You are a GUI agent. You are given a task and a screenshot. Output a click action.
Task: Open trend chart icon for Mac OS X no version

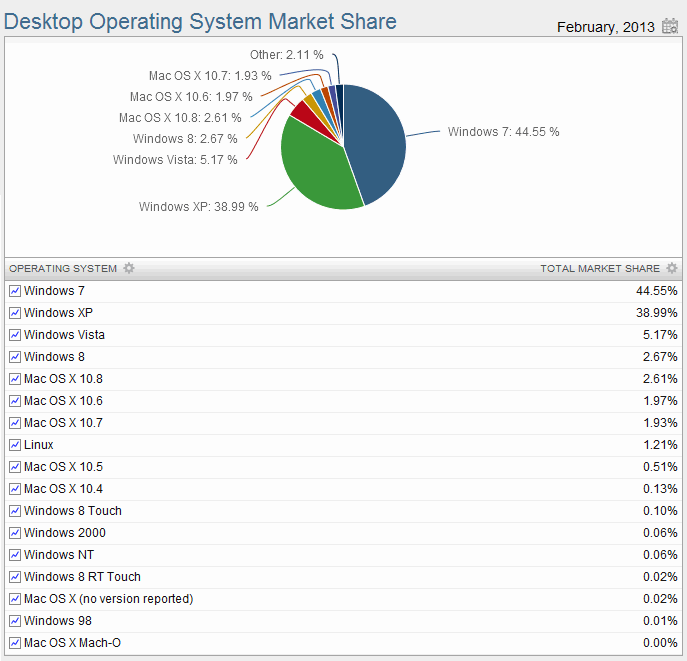(15, 599)
